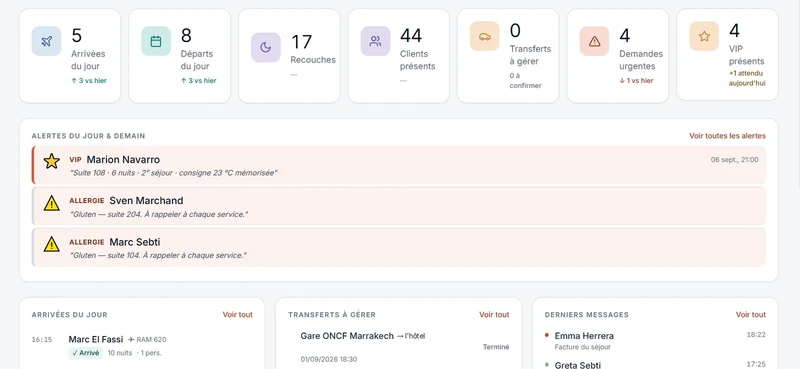Click the '↑ 3 vs hier' under Arrivées du jour
800x369 pixels.
pyautogui.click(x=89, y=81)
